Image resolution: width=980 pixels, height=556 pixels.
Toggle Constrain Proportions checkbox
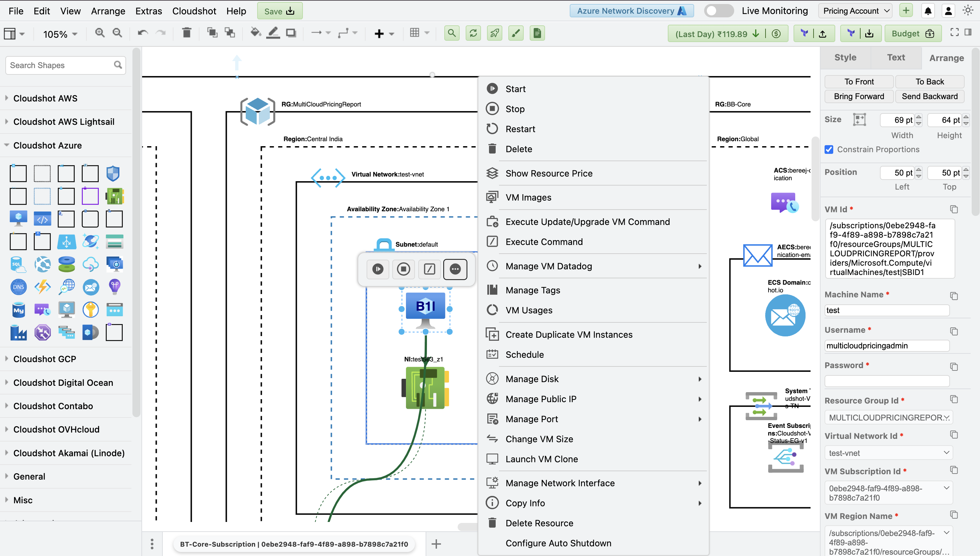pos(829,149)
